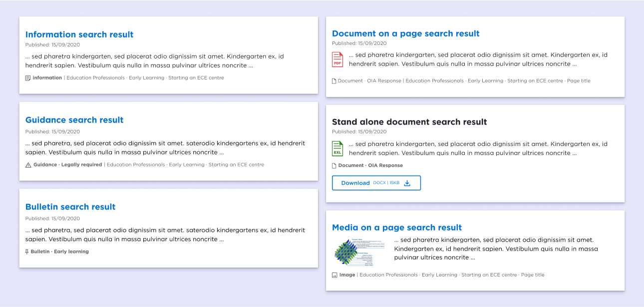This screenshot has height=307, width=644.
Task: Click the media preview thumbnail image
Action: [x=359, y=252]
